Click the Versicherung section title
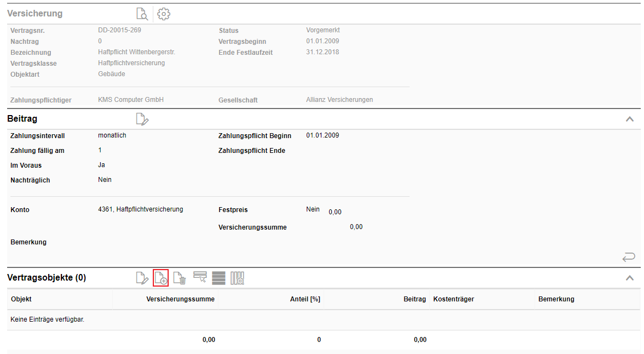This screenshot has width=644, height=354. pyautogui.click(x=35, y=14)
